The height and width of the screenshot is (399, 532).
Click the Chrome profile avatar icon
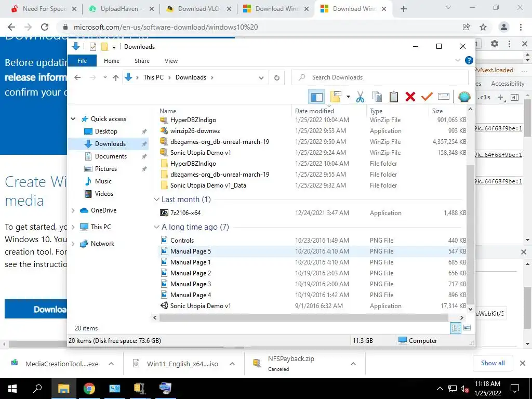(x=504, y=27)
